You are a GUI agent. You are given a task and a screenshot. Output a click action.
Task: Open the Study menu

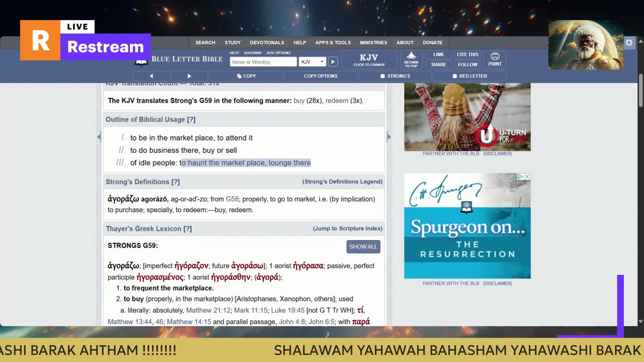232,43
